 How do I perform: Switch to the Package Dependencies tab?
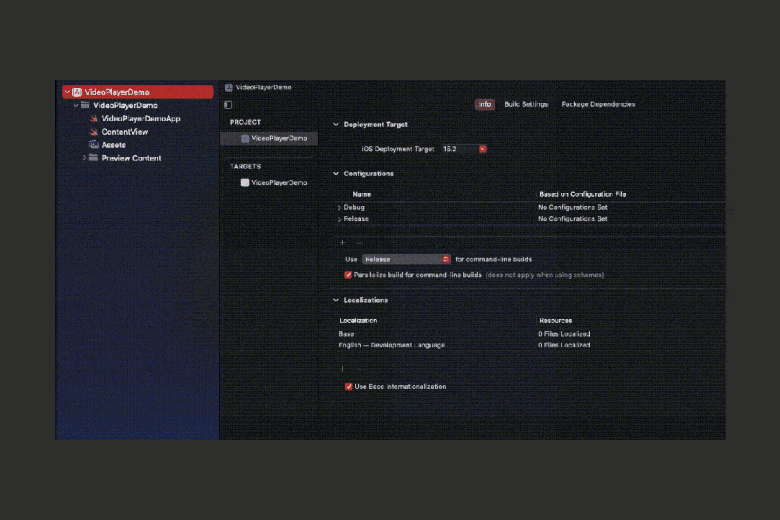coord(598,104)
